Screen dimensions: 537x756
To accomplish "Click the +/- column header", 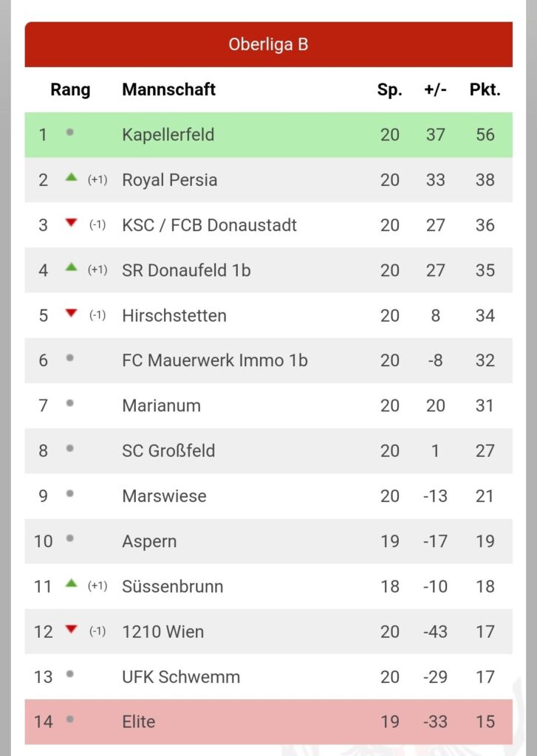I will click(435, 89).
